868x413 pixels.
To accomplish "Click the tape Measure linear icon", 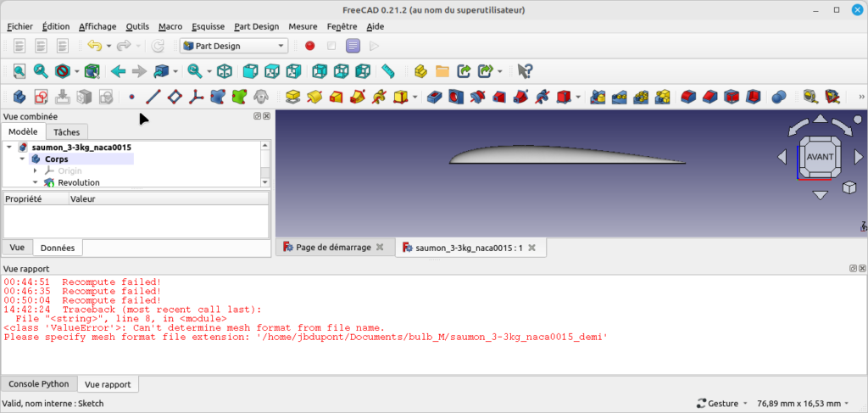I will (810, 97).
